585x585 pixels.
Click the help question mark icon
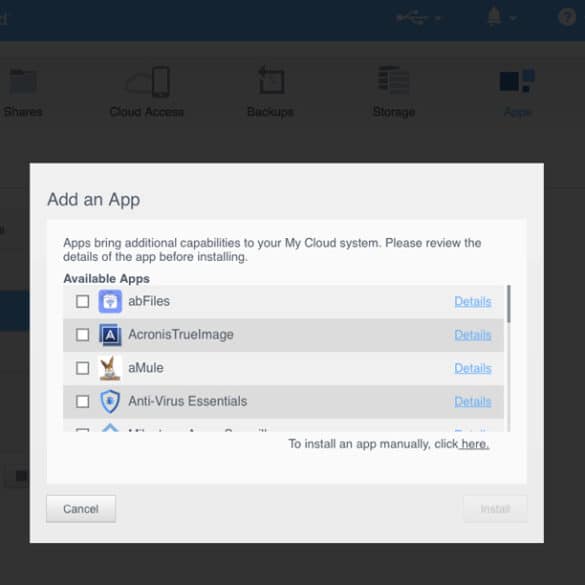coord(567,17)
